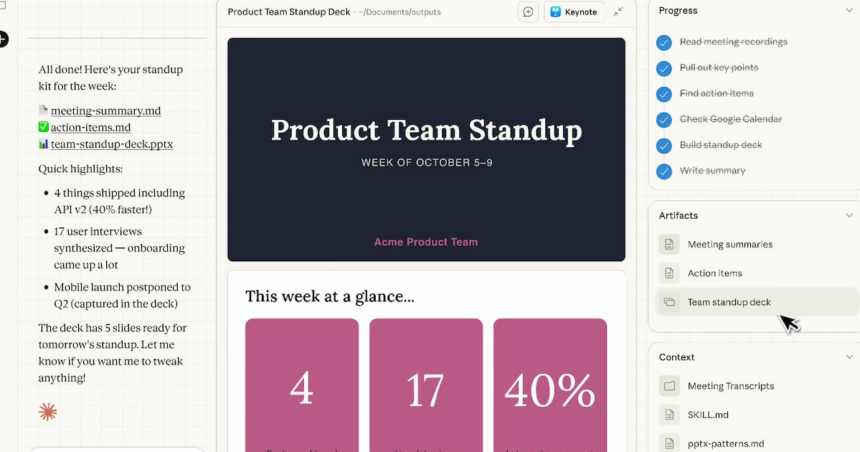Click the comment bubble icon in deck header
This screenshot has height=452, width=860.
point(528,12)
